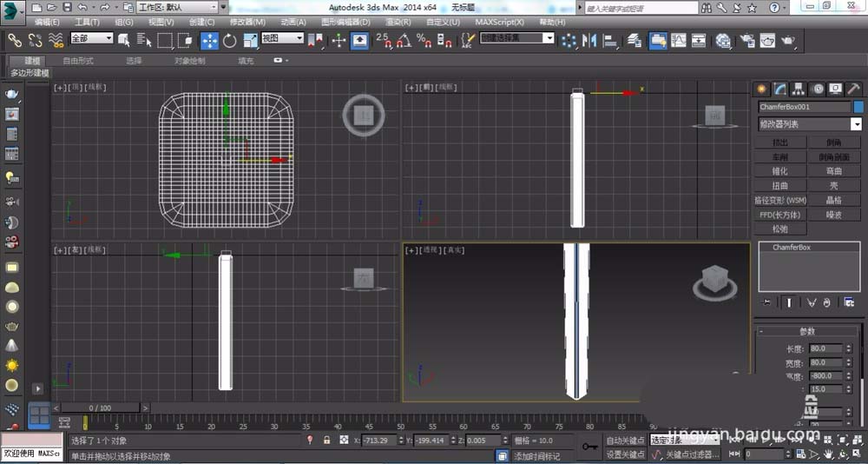868x464 pixels.
Task: Open the Rendering (渲染) menu
Action: coord(397,22)
